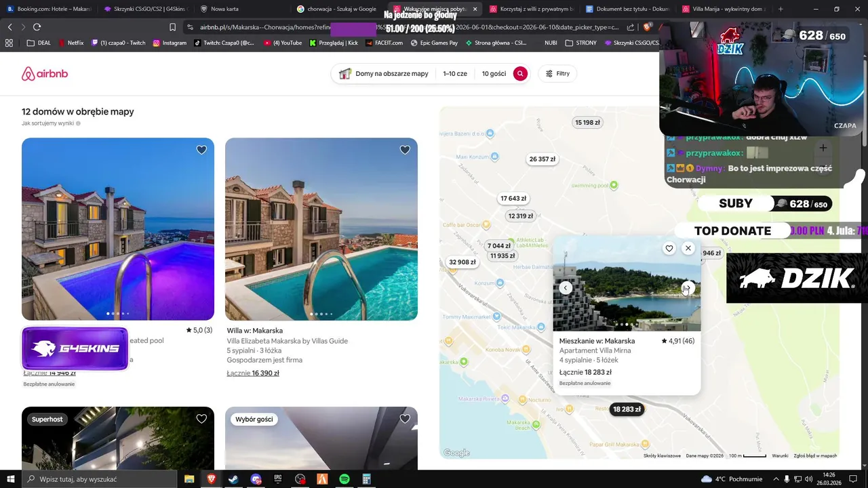Screen dimensions: 868x488
Task: Open the Instagram bookmark
Action: pyautogui.click(x=170, y=43)
